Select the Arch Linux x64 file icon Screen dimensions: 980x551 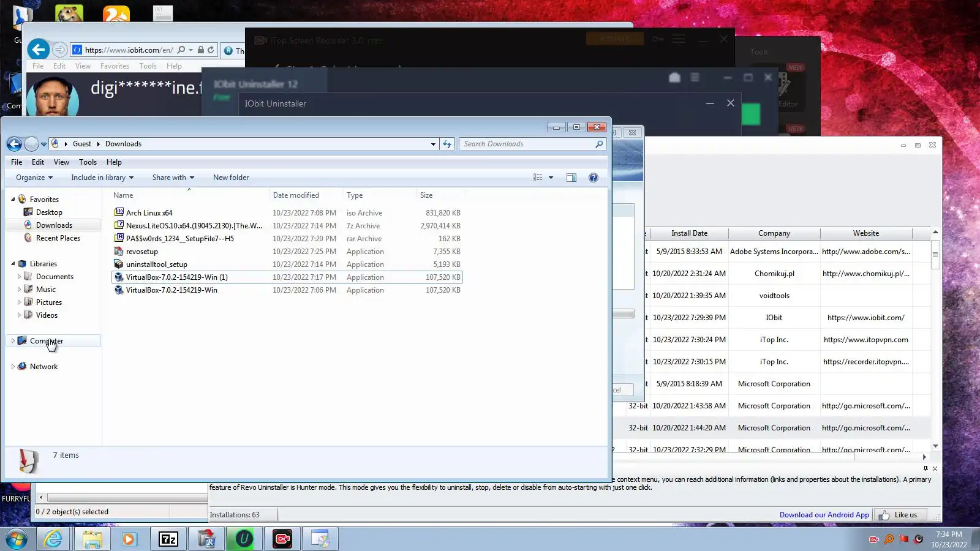click(x=119, y=212)
